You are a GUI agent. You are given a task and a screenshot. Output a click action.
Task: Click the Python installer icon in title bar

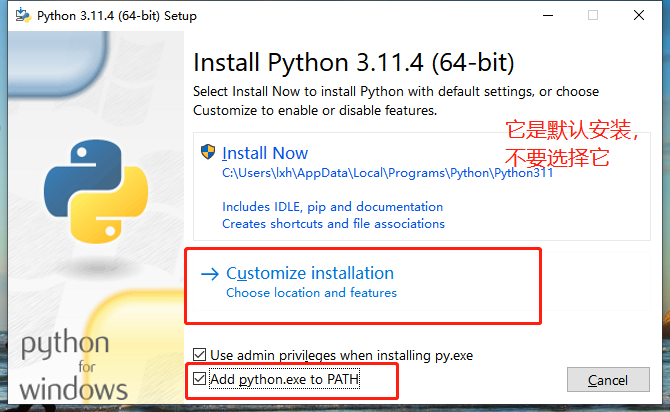pyautogui.click(x=23, y=15)
